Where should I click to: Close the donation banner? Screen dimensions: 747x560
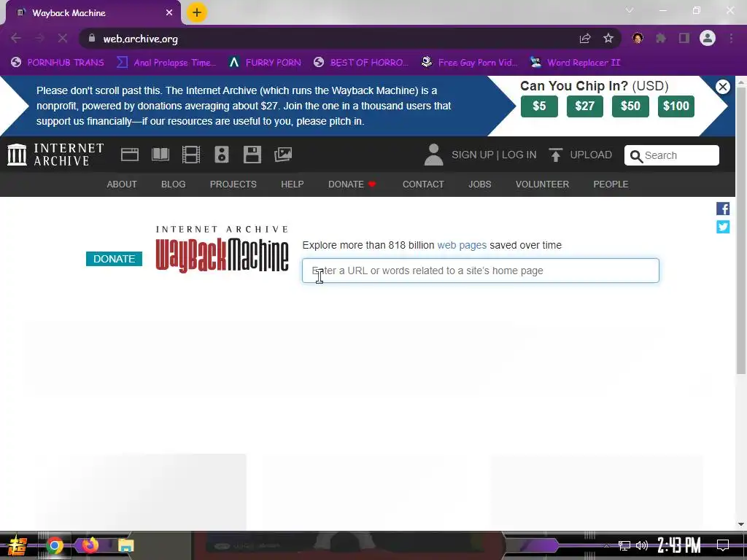click(723, 87)
